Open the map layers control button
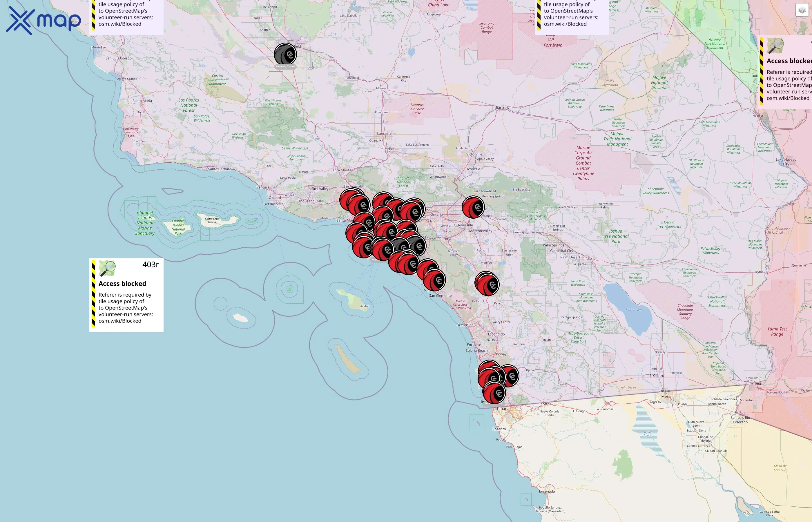The width and height of the screenshot is (812, 522). [x=802, y=10]
